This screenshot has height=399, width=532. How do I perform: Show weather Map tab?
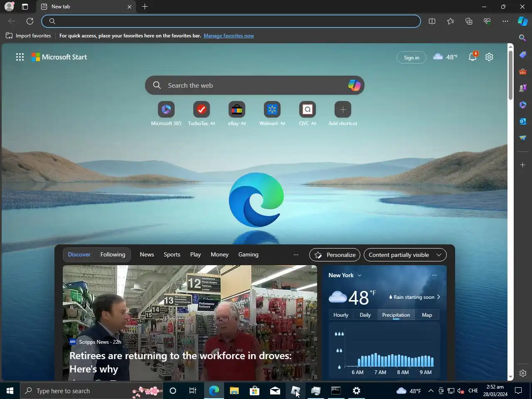427,315
